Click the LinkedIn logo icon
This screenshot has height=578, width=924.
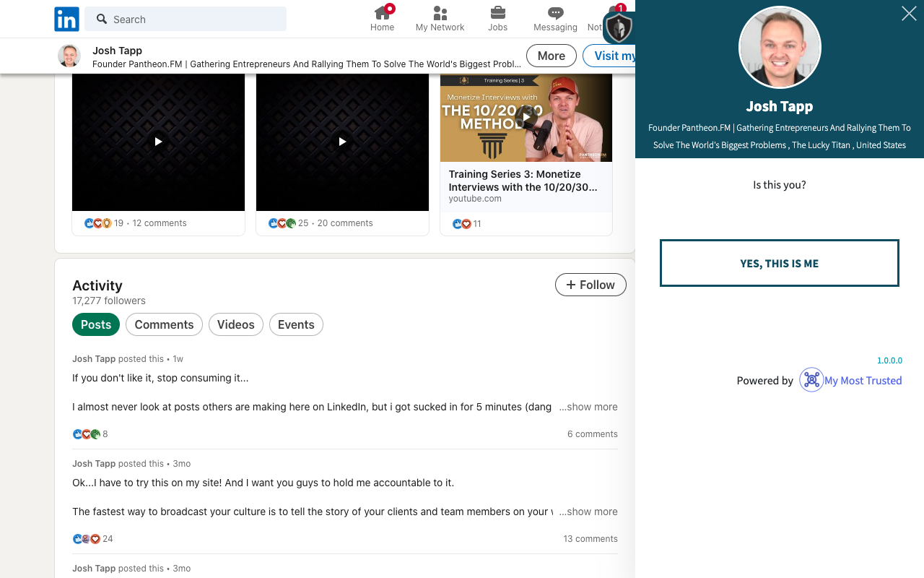pyautogui.click(x=66, y=20)
